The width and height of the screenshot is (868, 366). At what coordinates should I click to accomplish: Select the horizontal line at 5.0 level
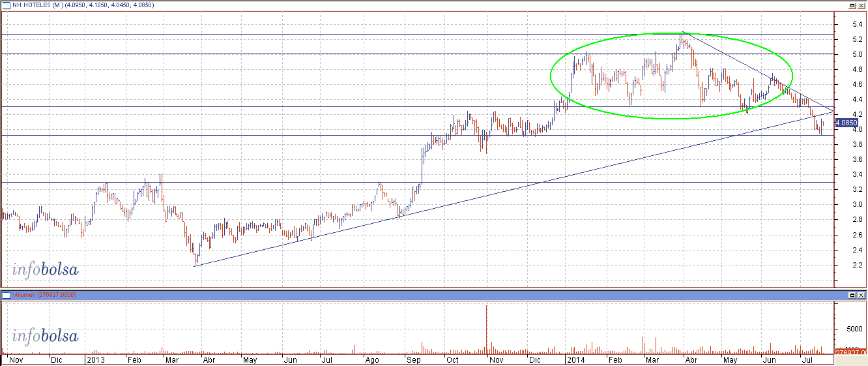(417, 53)
